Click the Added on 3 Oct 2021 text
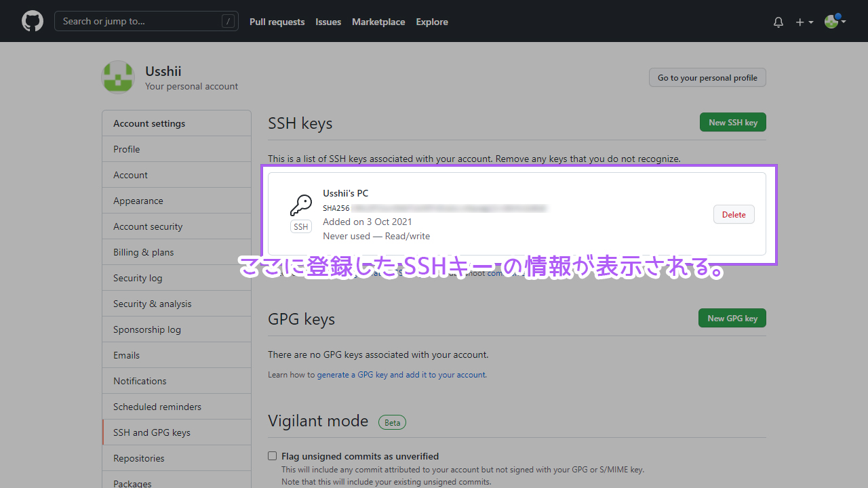868x488 pixels. click(x=367, y=222)
